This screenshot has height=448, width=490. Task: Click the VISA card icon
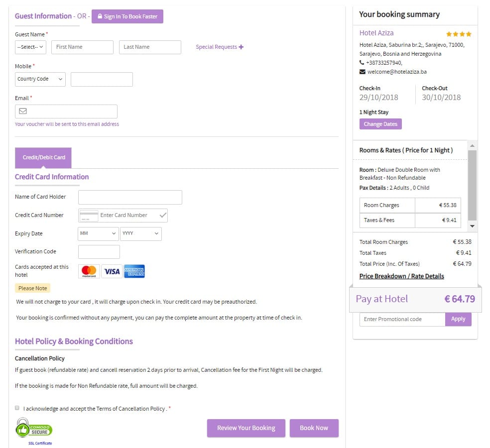pyautogui.click(x=112, y=271)
